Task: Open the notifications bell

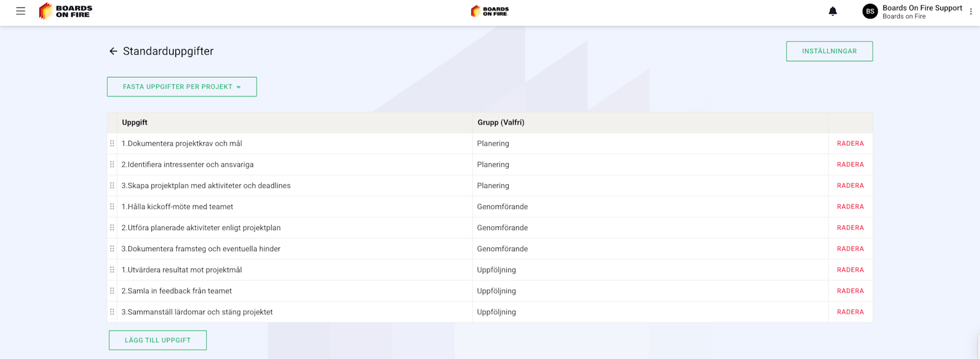Action: coord(832,11)
